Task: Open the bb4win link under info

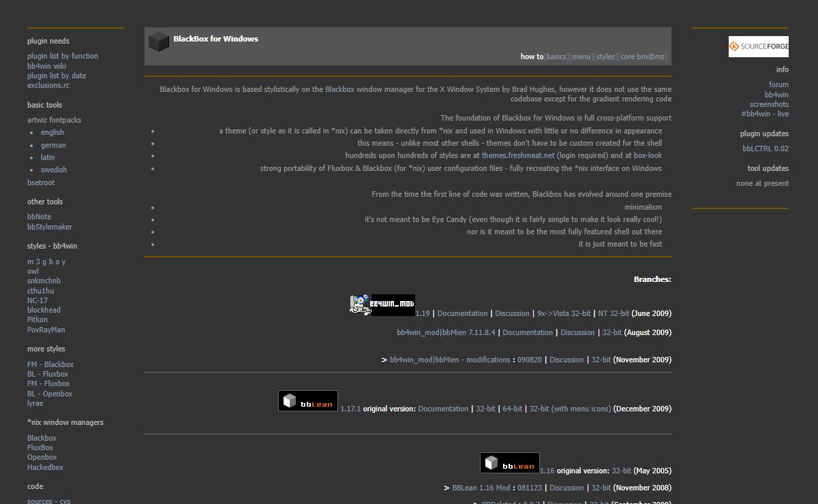Action: pos(776,95)
